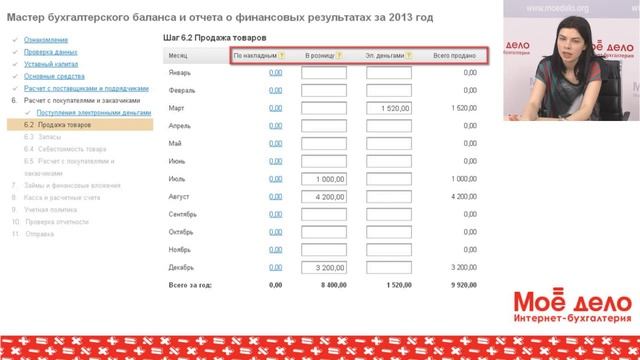Click Май По накладным 0,00 link

276,143
